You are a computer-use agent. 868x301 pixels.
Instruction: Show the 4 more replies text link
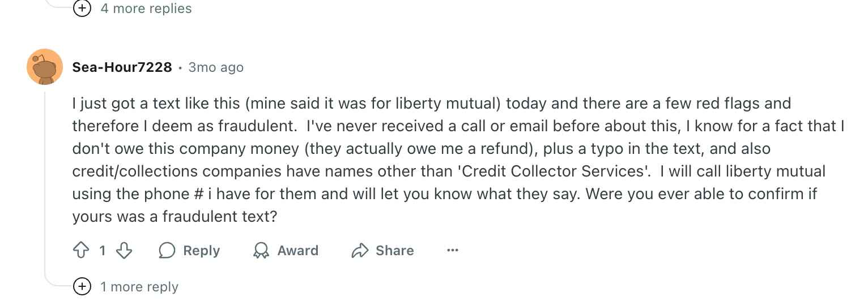(x=146, y=8)
